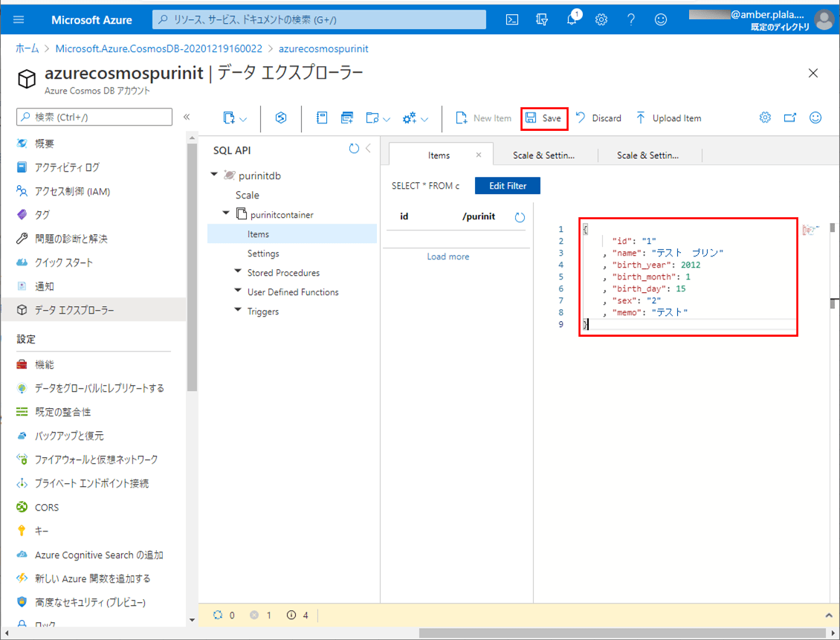Open feedback smiley in top header
The image size is (840, 640).
point(661,20)
